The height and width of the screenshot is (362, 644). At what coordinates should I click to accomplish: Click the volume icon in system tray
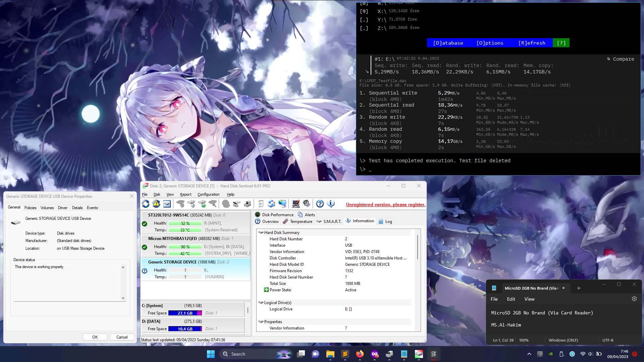(591, 354)
